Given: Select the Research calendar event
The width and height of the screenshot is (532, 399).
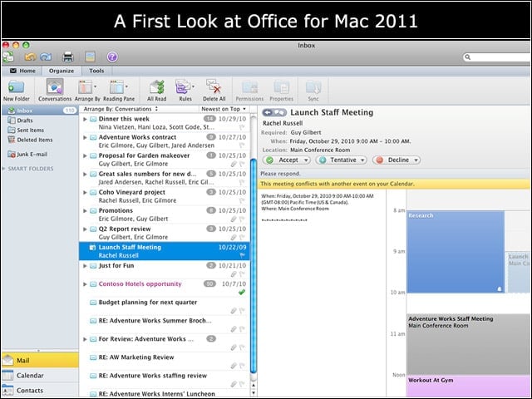Looking at the screenshot, I should pyautogui.click(x=456, y=252).
